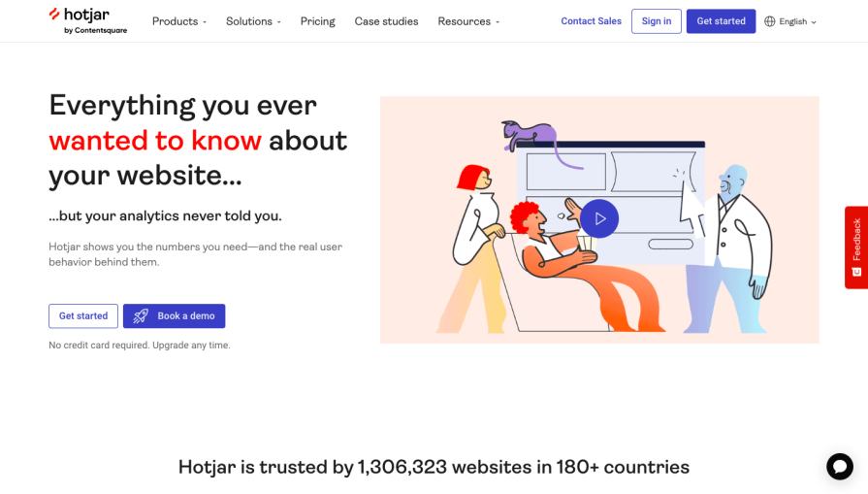Click Get started in the header

[721, 21]
